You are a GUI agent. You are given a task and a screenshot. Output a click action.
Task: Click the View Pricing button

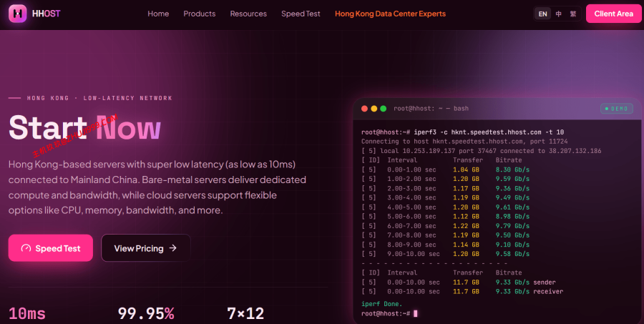coord(146,248)
